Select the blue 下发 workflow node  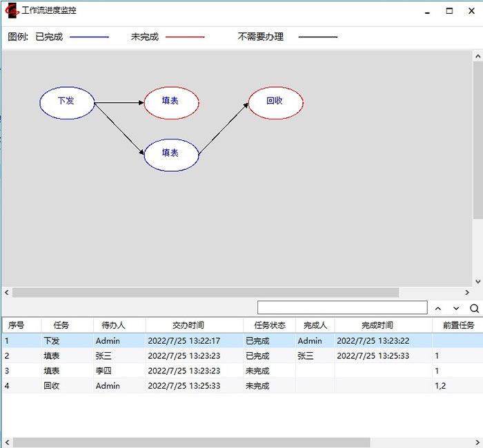coord(66,101)
